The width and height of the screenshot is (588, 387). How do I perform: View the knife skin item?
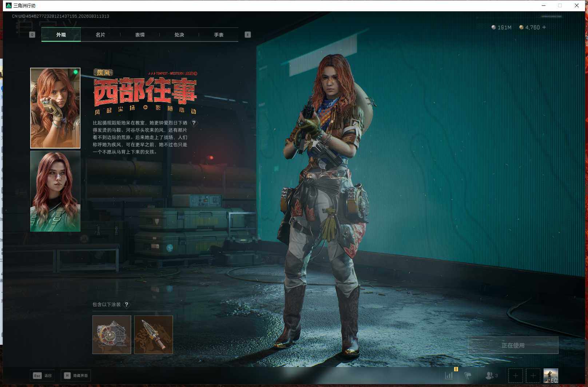tap(154, 335)
